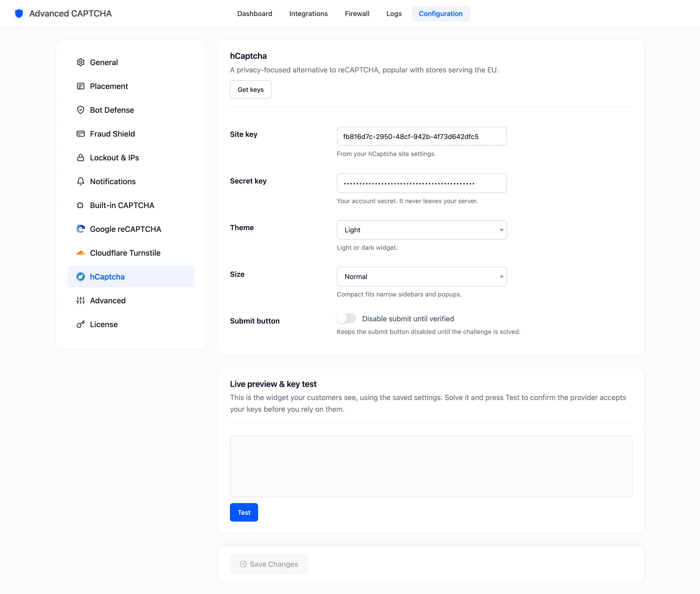The height and width of the screenshot is (594, 700).
Task: Open the Theme dropdown
Action: tap(421, 230)
